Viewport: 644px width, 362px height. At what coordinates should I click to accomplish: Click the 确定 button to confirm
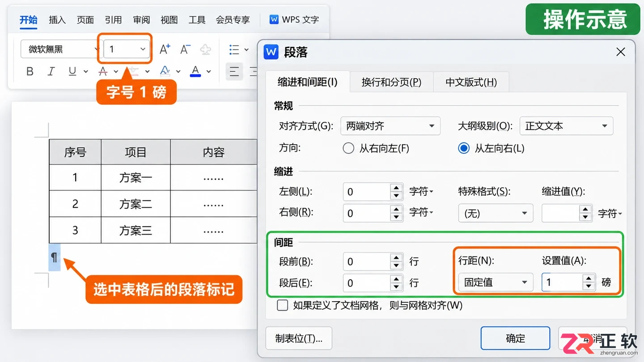[515, 338]
